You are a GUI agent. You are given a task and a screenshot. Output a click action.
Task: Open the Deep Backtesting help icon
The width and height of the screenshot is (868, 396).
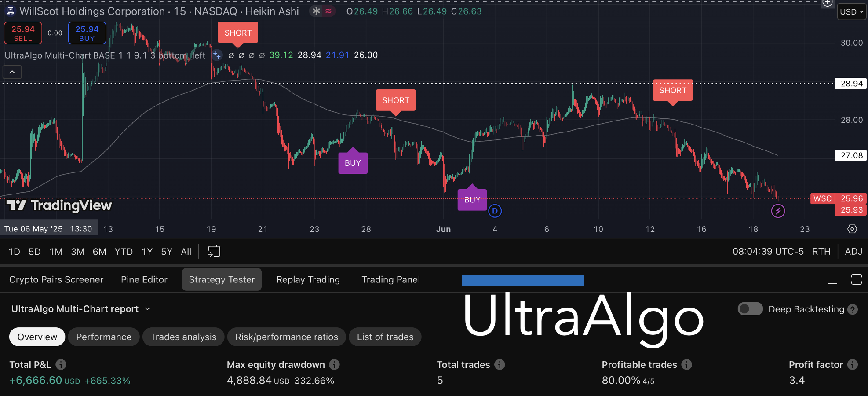coord(853,309)
